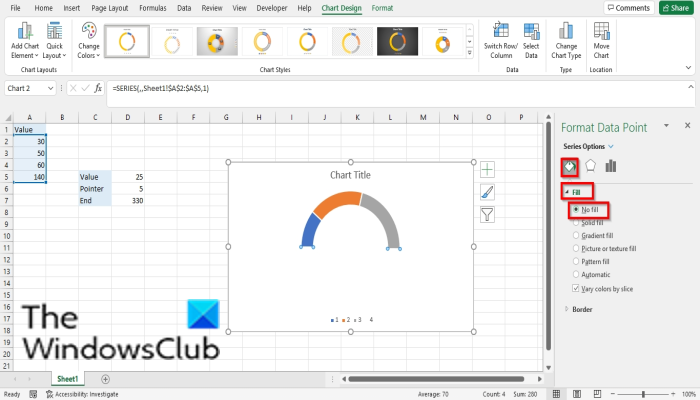Viewport: 700px width, 400px height.
Task: Click Chart Filters funnel button
Action: tap(487, 215)
